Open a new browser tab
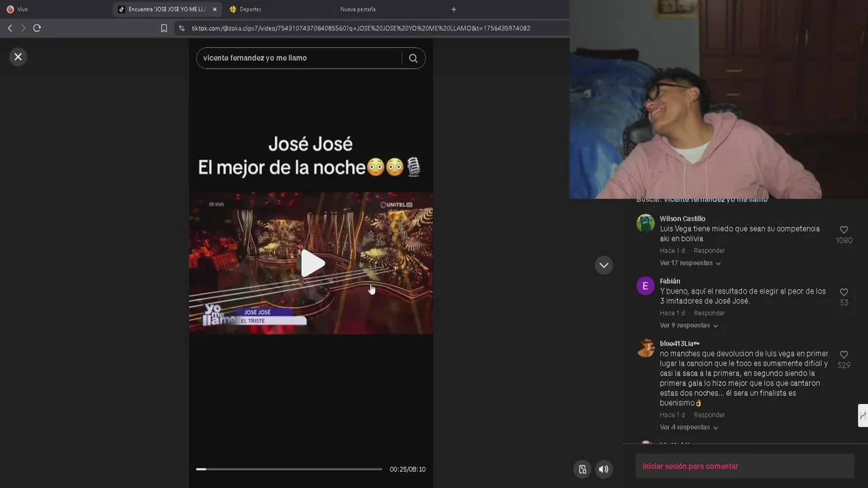 pyautogui.click(x=454, y=9)
